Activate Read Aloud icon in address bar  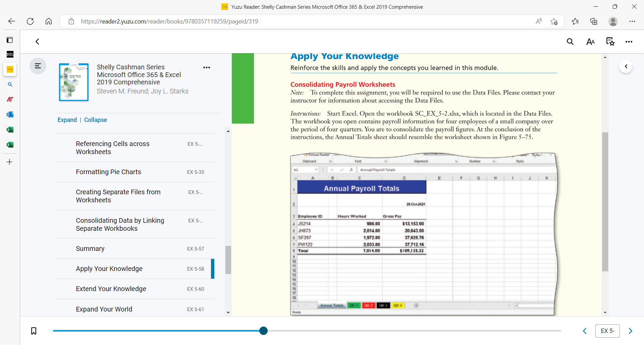(x=539, y=21)
